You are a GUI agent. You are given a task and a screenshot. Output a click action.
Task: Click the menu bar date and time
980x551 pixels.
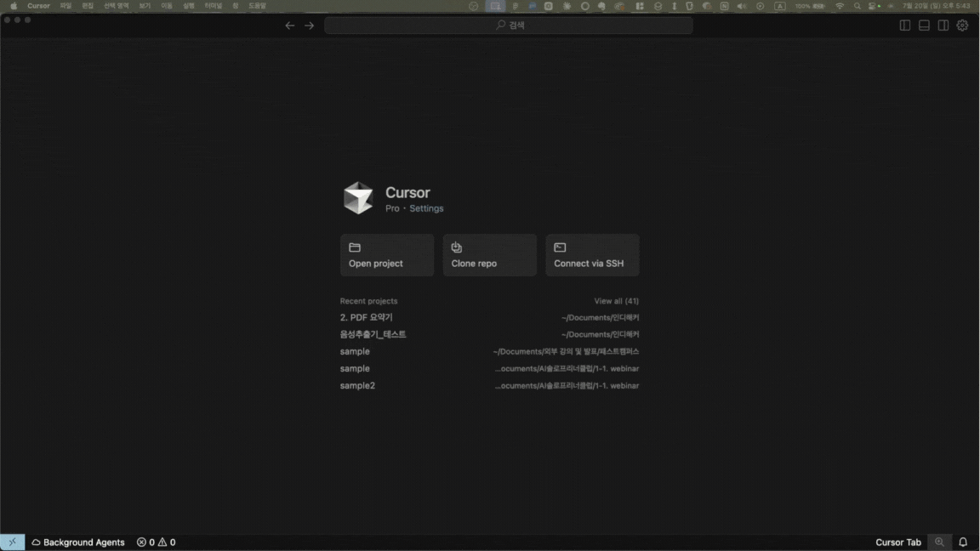(937, 6)
